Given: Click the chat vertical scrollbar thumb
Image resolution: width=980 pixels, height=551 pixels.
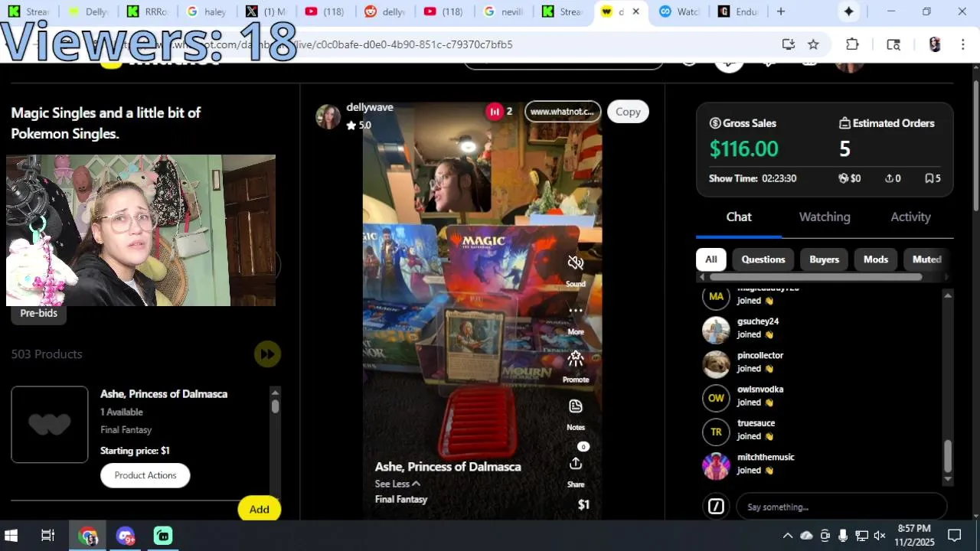Looking at the screenshot, I should click(x=948, y=456).
